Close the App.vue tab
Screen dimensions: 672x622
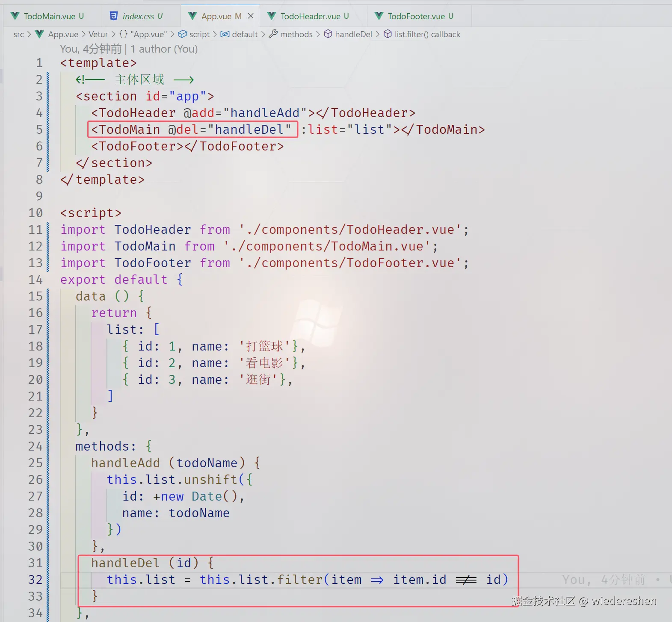(x=251, y=16)
